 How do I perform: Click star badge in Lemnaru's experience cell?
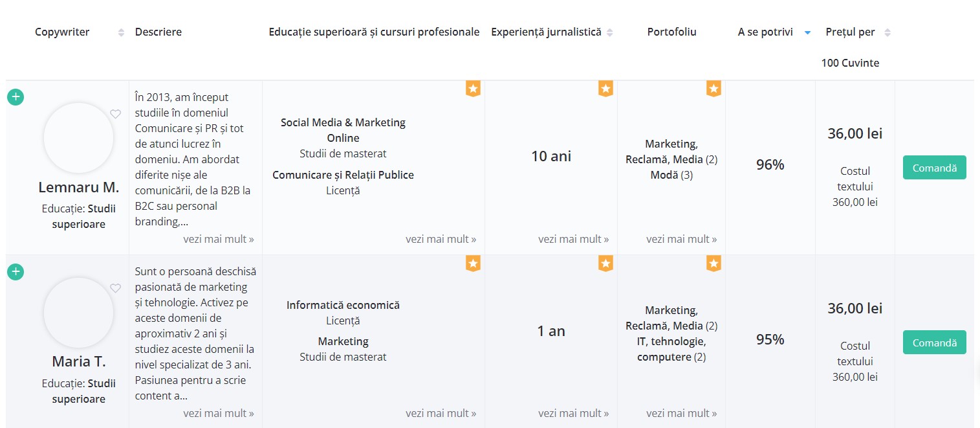(x=605, y=89)
